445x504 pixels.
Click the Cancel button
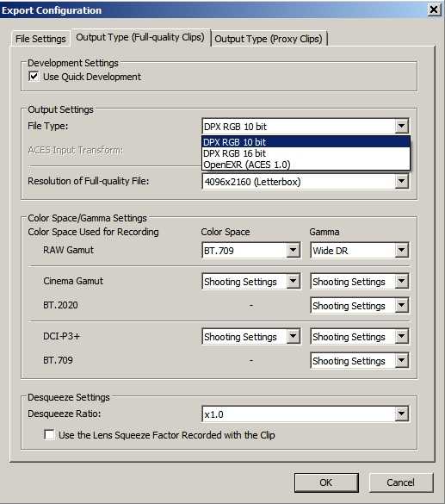(401, 482)
